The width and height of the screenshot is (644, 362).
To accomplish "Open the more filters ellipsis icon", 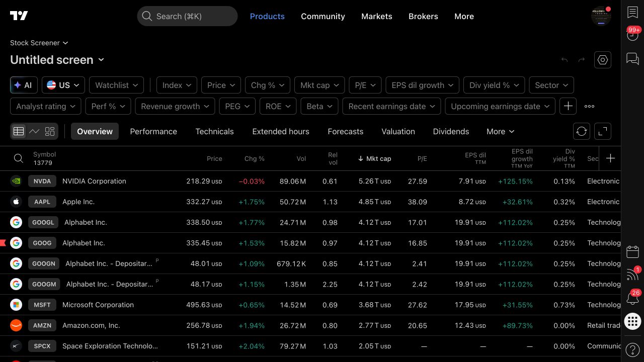I will click(589, 106).
